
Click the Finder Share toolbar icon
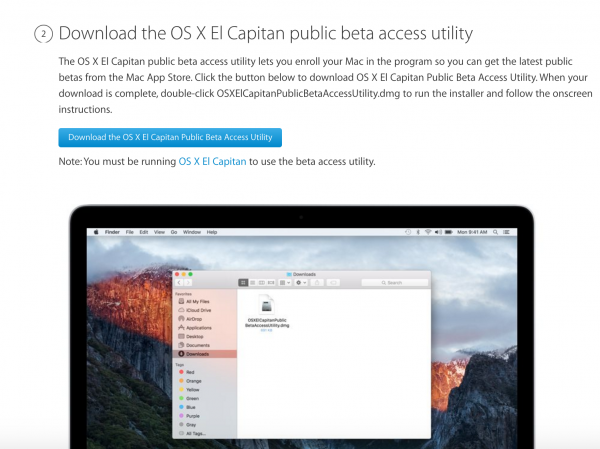[318, 283]
